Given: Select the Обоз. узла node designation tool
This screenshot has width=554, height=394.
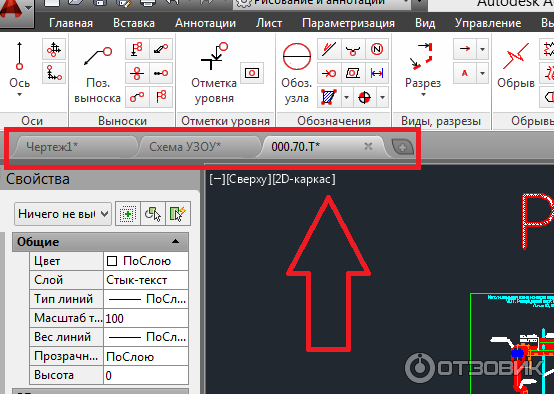Looking at the screenshot, I should point(296,73).
